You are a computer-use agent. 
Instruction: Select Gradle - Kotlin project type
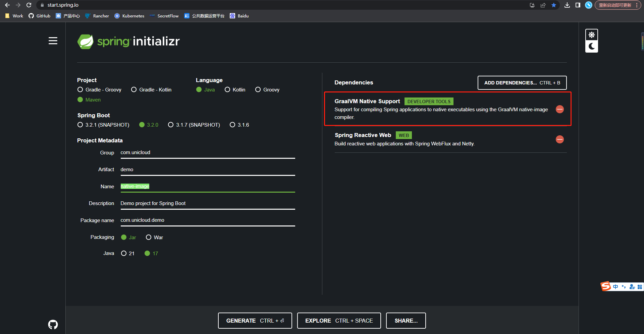pos(151,90)
